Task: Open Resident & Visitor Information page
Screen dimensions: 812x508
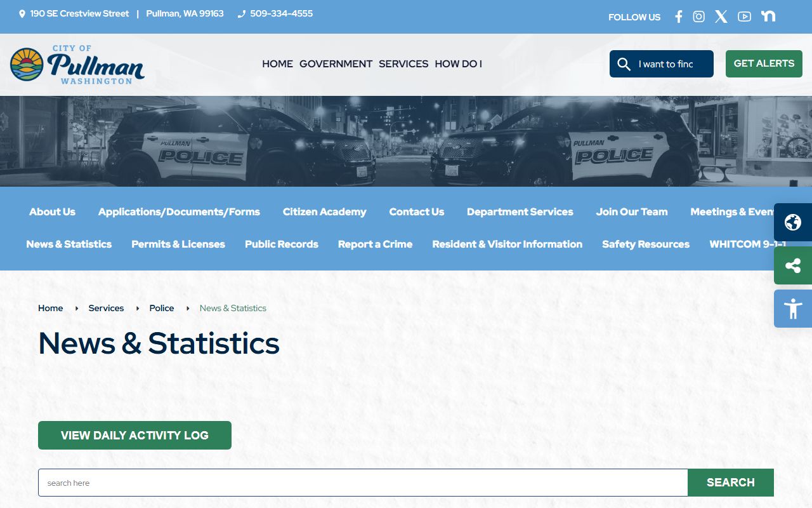Action: pos(507,244)
